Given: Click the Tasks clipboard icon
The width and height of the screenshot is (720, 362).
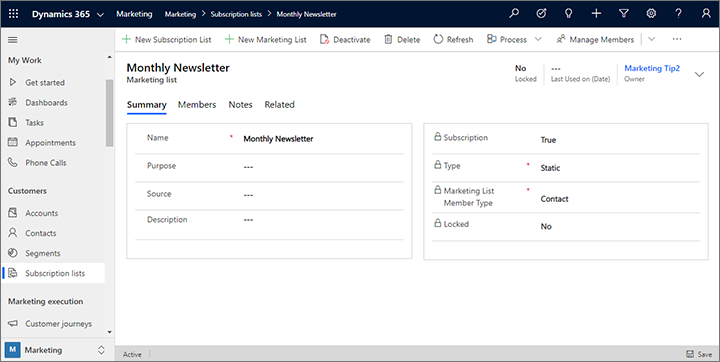Looking at the screenshot, I should pos(13,122).
